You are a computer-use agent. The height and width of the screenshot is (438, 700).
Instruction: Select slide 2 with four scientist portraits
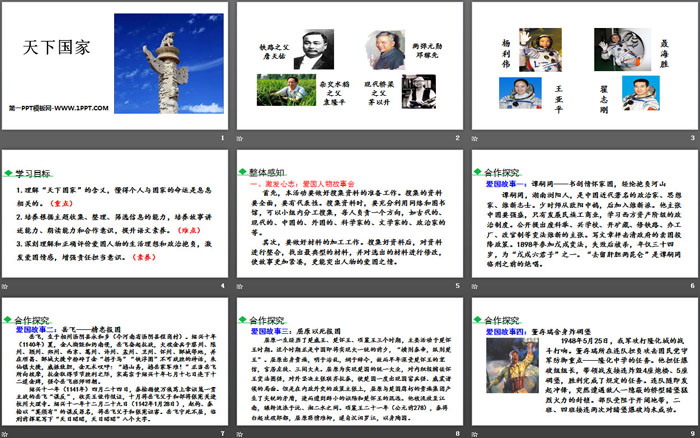coord(350,66)
